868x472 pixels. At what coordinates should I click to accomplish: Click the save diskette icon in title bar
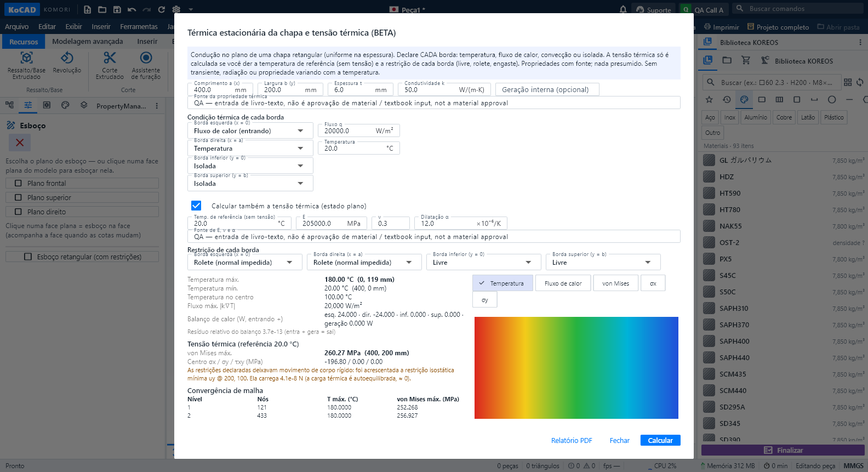pyautogui.click(x=117, y=9)
